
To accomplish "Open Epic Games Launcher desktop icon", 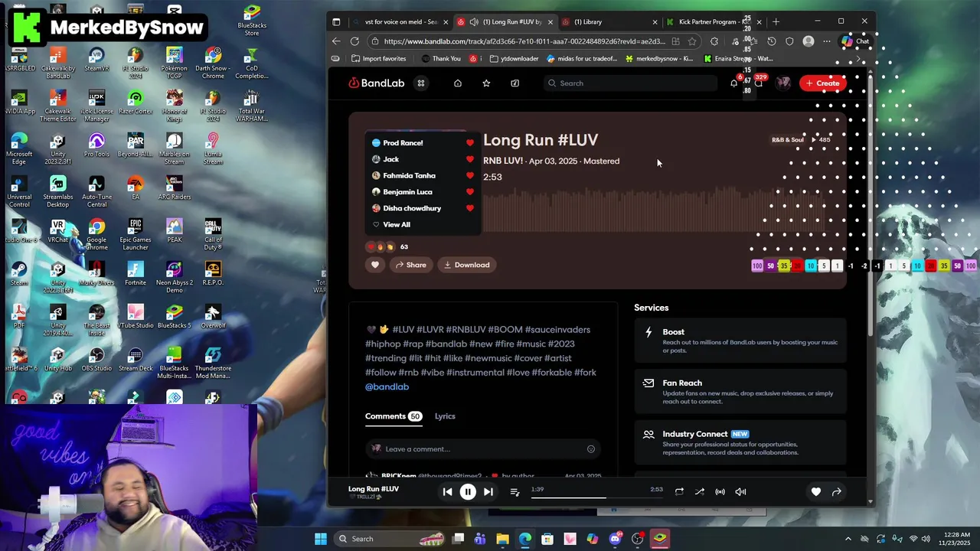I will [x=136, y=234].
